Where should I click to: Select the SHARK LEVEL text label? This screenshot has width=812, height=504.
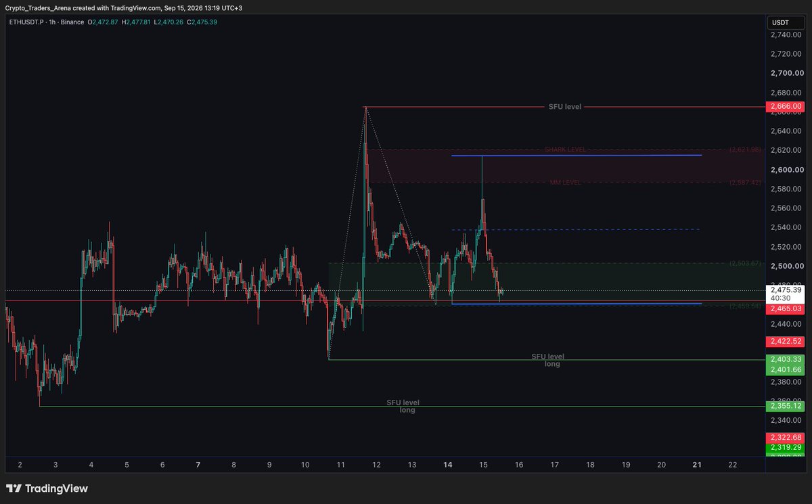(565, 150)
